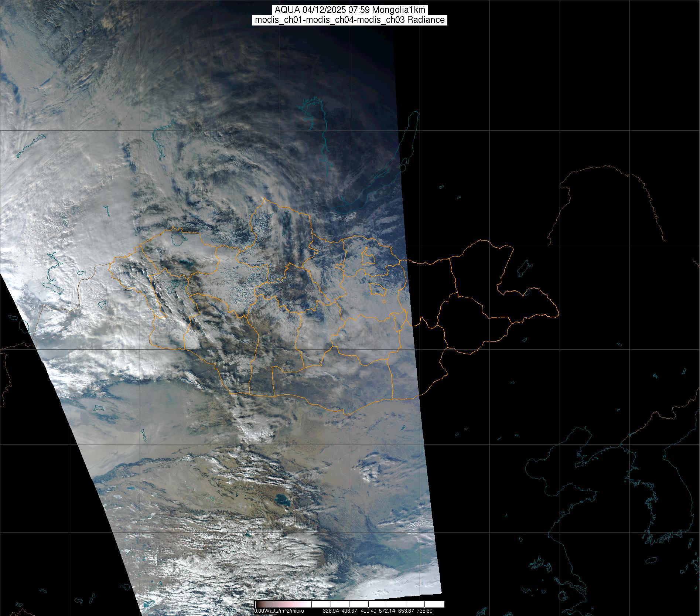Click the "735.60" scale value
This screenshot has height=616, width=700.
click(425, 611)
